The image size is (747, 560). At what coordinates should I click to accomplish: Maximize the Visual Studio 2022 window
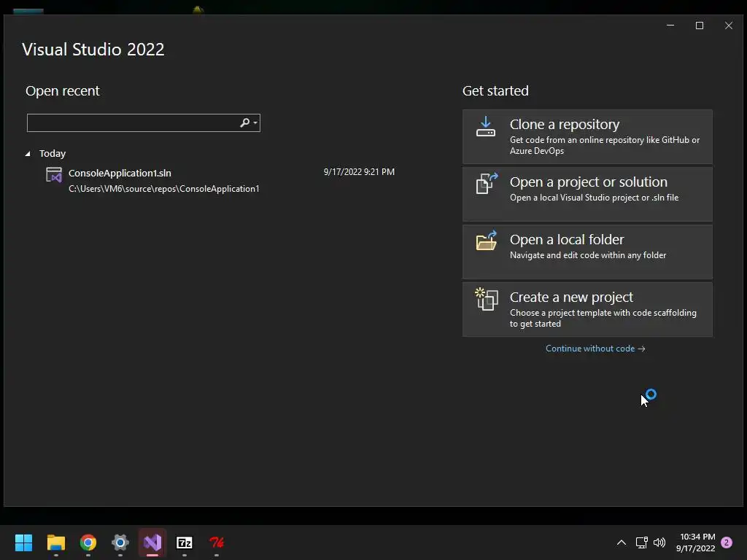point(700,26)
